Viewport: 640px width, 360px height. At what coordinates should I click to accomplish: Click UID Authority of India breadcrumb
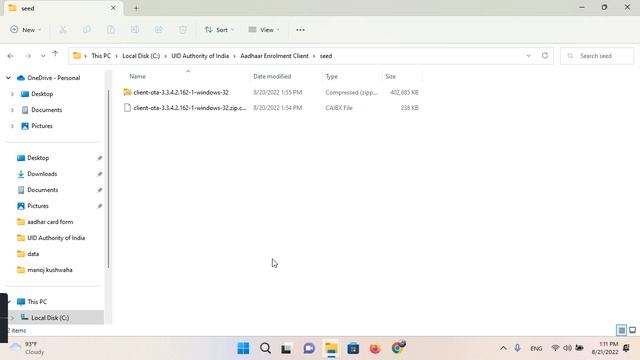[x=200, y=56]
